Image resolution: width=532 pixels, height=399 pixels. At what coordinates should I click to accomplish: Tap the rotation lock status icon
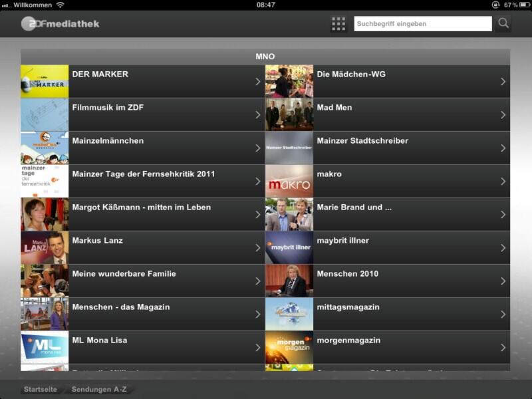coord(496,5)
